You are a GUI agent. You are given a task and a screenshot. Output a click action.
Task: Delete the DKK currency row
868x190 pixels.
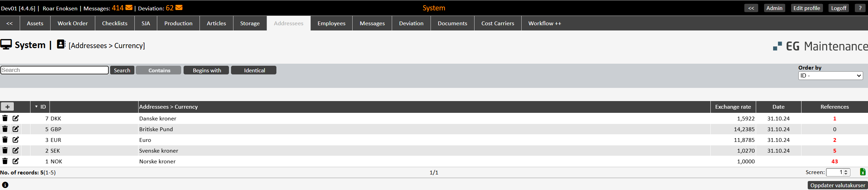[x=5, y=118]
